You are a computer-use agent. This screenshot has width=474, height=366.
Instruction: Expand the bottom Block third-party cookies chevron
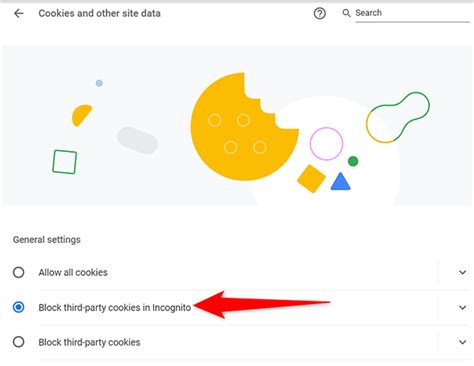462,342
